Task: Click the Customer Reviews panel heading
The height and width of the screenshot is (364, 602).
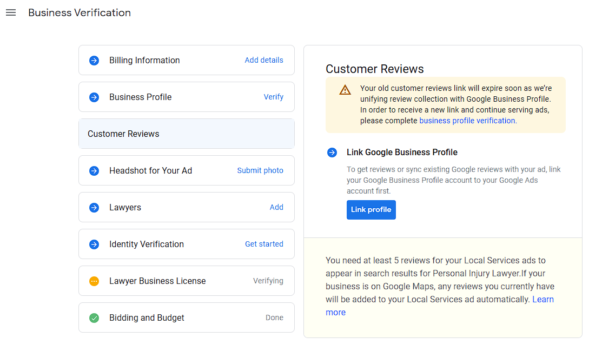Action: coord(375,69)
